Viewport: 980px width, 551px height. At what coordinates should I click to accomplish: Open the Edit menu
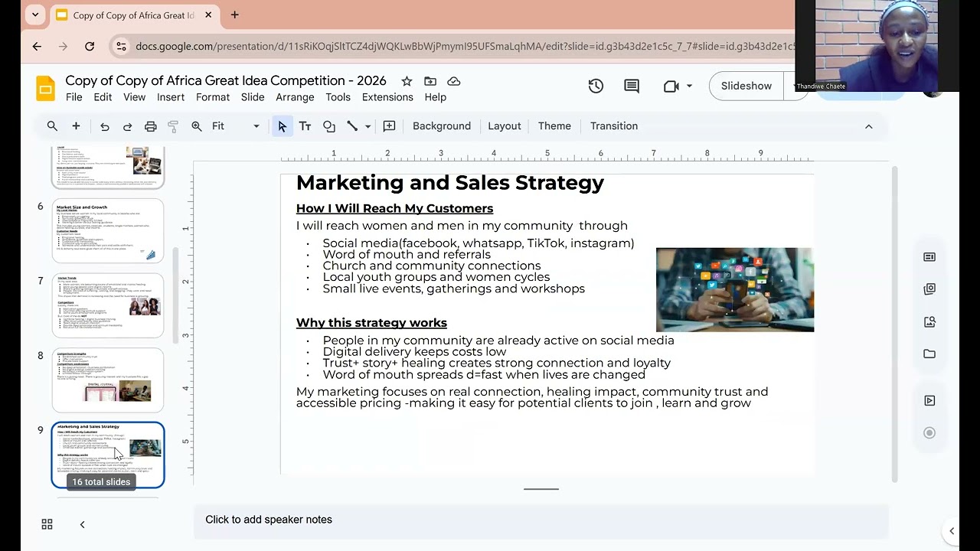point(103,97)
